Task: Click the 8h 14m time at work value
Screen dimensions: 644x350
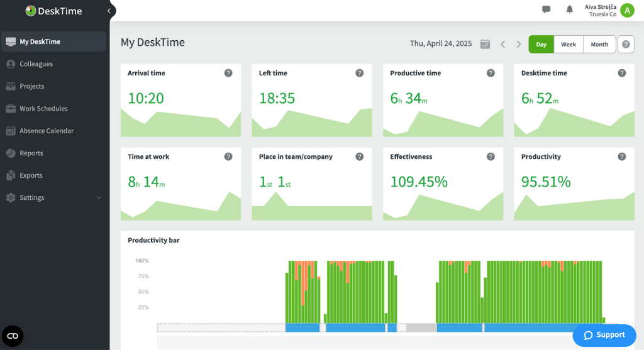Action: (x=146, y=182)
